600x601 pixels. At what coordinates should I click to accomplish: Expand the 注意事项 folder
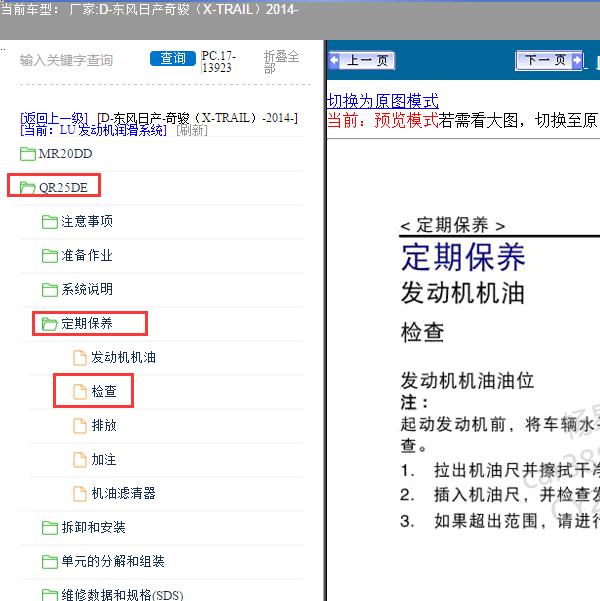[87, 221]
